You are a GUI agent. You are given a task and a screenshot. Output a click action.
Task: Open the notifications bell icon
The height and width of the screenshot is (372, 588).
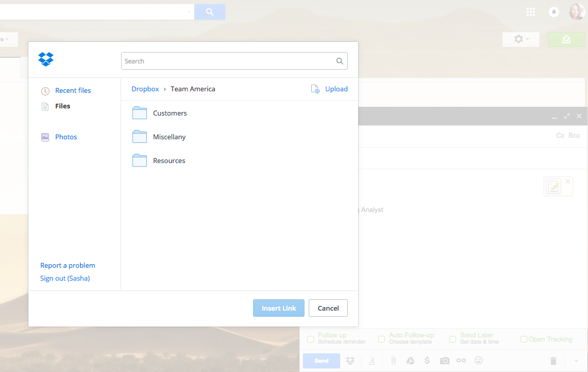(x=554, y=12)
